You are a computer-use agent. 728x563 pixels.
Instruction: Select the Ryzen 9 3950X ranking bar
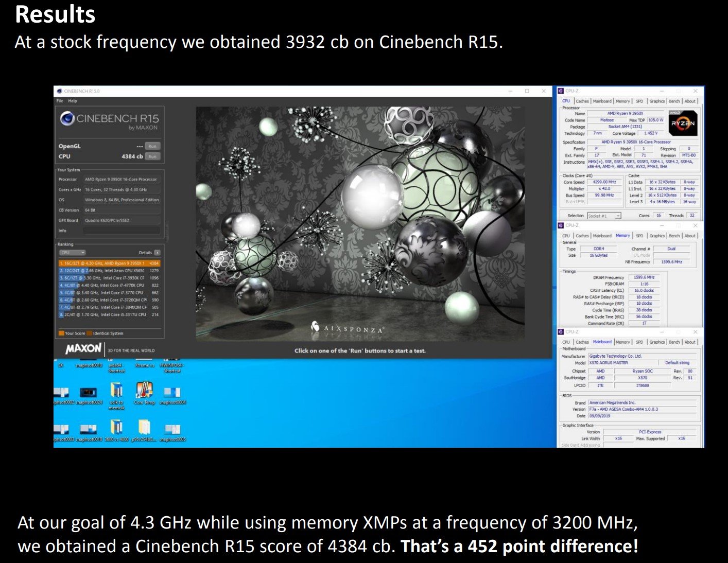point(109,263)
